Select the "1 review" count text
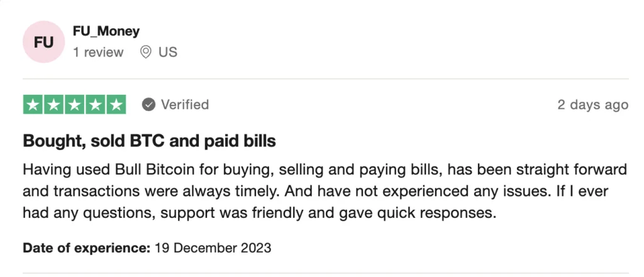The height and width of the screenshot is (277, 644). click(98, 52)
